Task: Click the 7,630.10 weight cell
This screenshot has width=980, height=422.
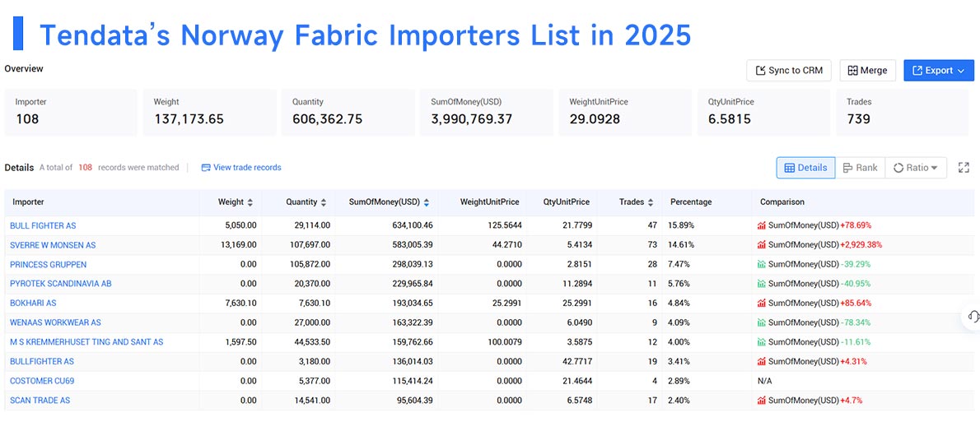Action: click(x=240, y=303)
